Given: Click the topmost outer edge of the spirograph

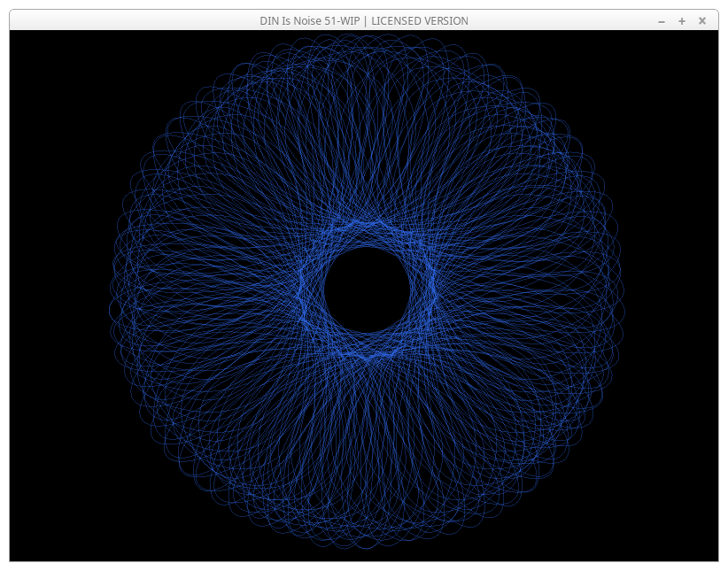Looking at the screenshot, I should (x=367, y=35).
